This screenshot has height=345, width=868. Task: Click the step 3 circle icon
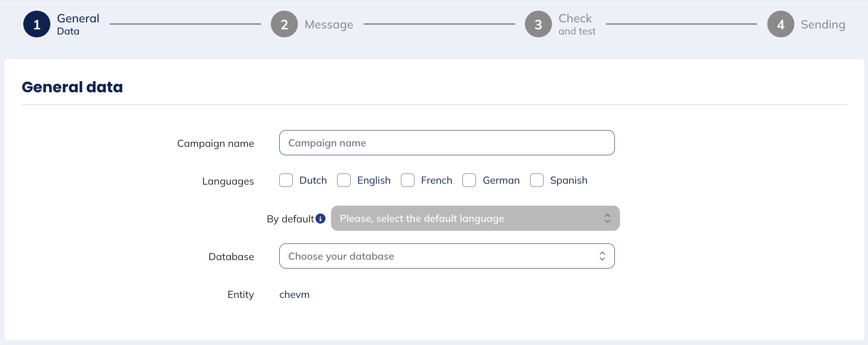coord(538,24)
